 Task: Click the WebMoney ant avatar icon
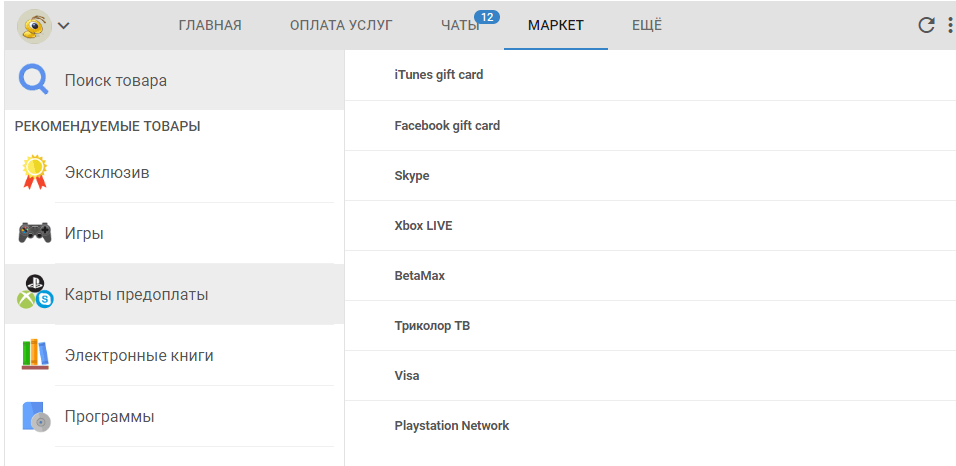[34, 25]
